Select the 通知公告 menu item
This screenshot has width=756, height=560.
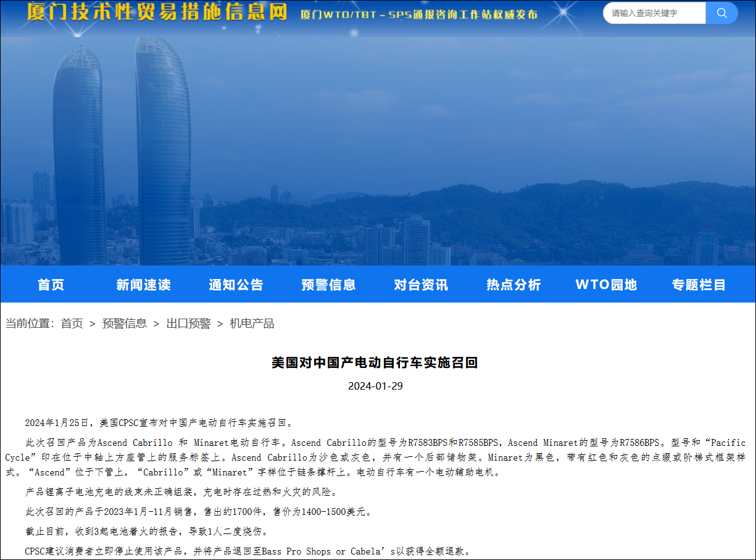(x=236, y=285)
